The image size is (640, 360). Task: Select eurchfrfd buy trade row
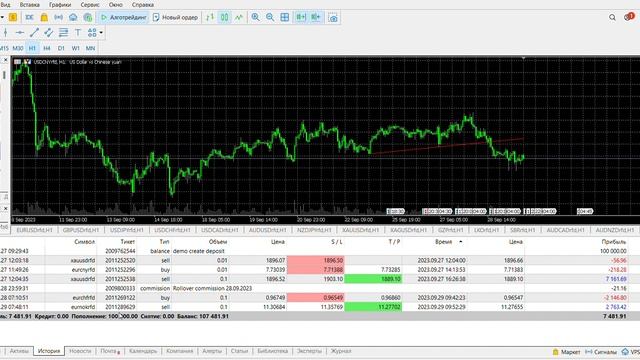point(314,298)
